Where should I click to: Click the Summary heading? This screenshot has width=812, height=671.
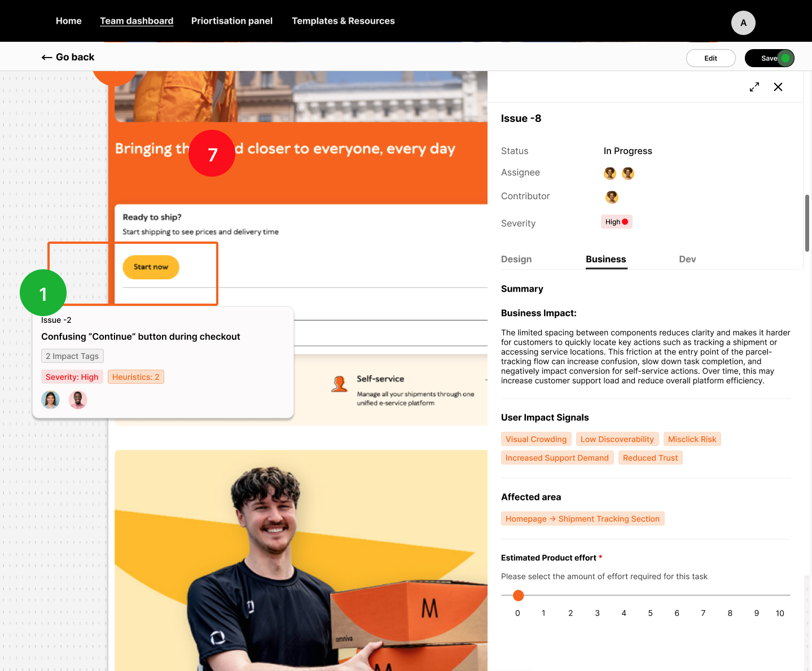[x=522, y=288]
